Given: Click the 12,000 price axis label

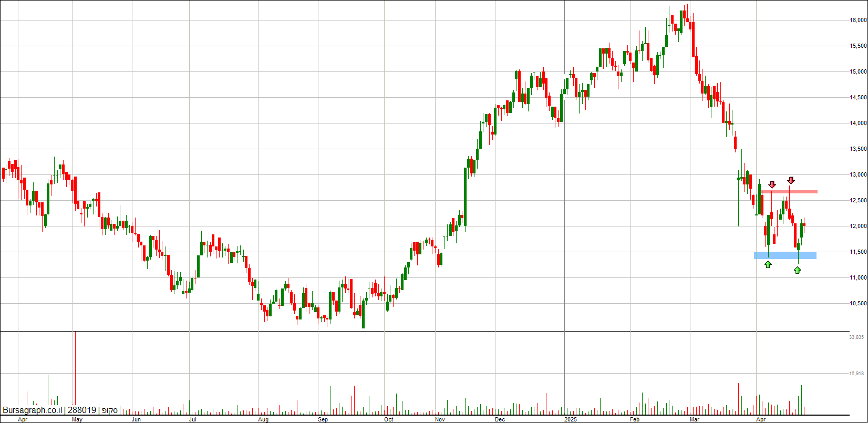Looking at the screenshot, I should pos(858,226).
